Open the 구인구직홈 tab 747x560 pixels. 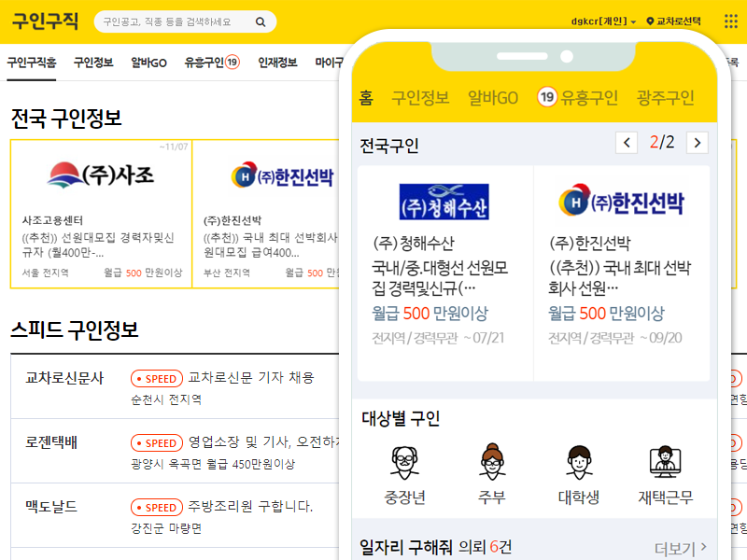[x=32, y=63]
